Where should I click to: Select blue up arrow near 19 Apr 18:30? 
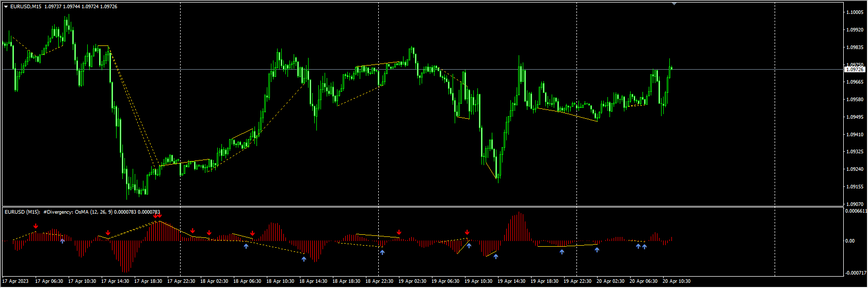click(562, 252)
